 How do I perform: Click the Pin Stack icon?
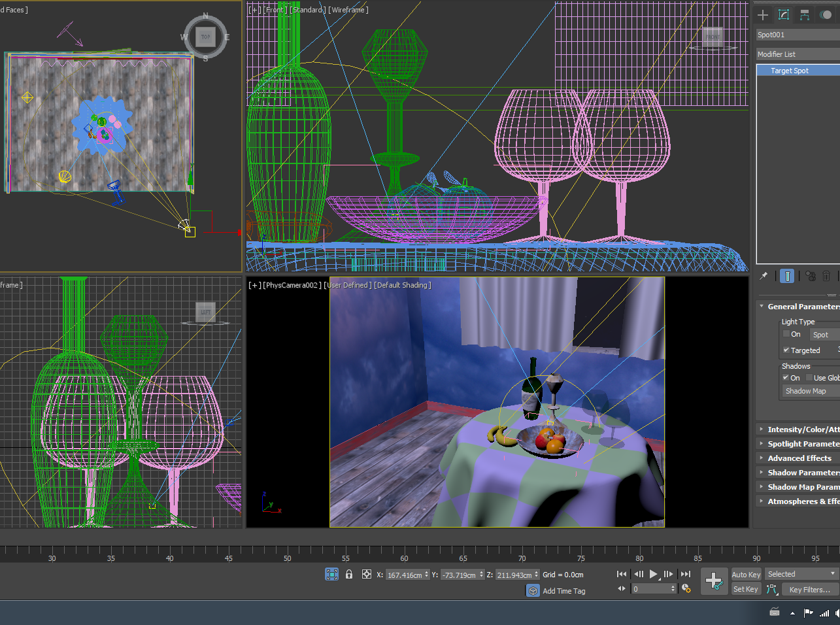click(x=764, y=276)
